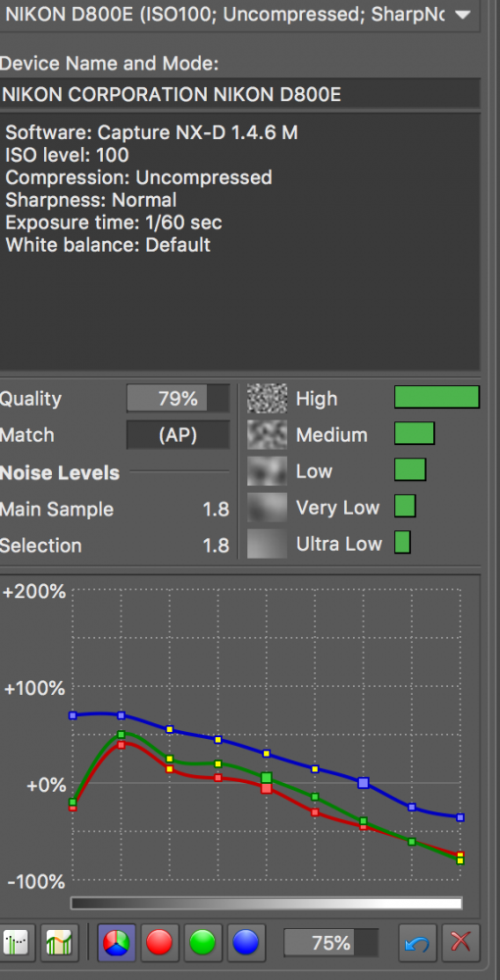The image size is (500, 980).
Task: Open the device noise profile dropdown arrow
Action: (463, 15)
